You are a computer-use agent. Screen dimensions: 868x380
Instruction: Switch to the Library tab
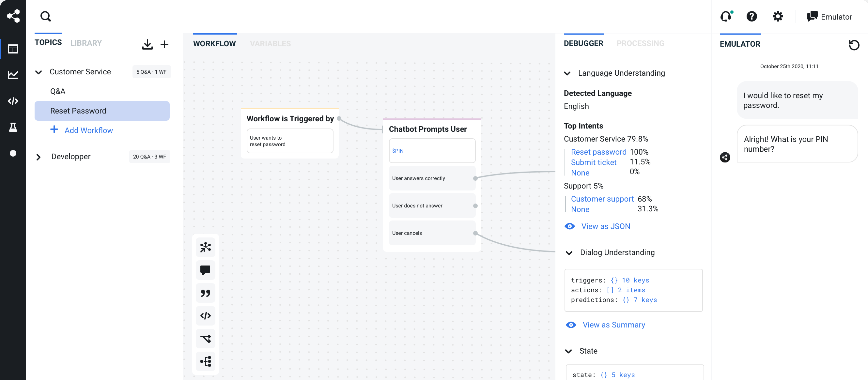(x=86, y=42)
